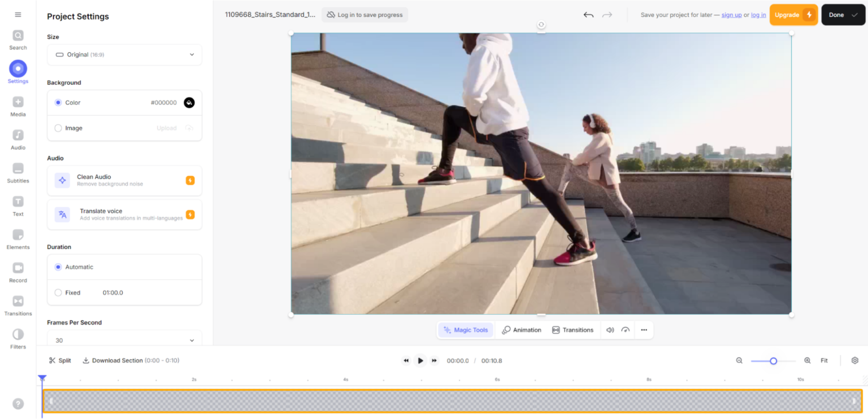Open the Media panel in sidebar

[x=18, y=106]
